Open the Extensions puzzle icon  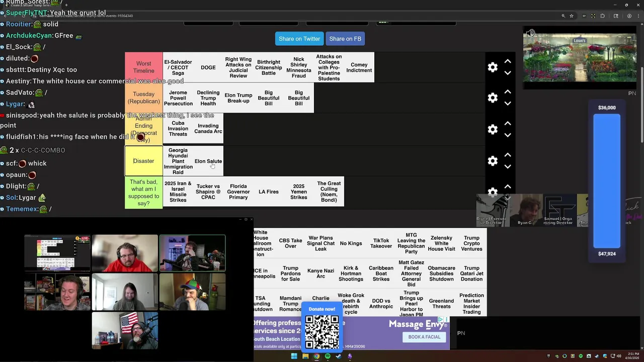(x=603, y=16)
